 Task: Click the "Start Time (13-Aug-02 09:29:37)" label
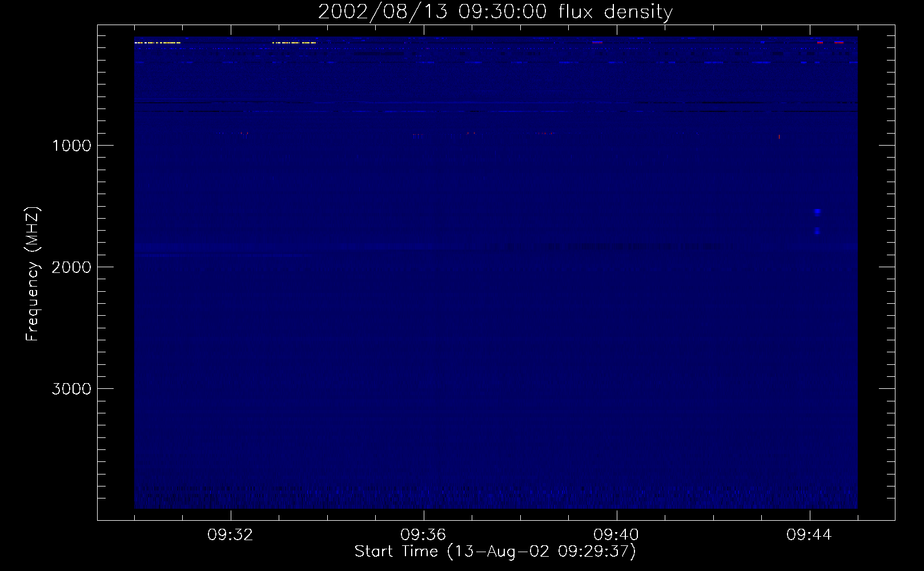495,552
